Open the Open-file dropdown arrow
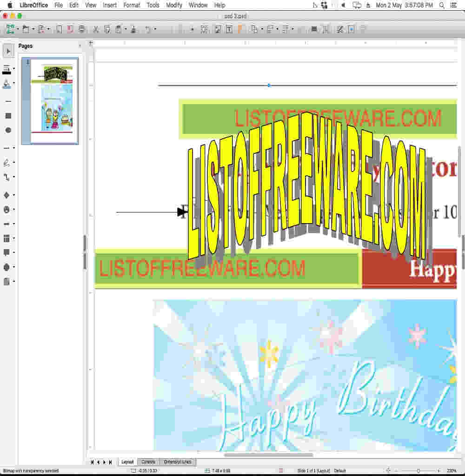The height and width of the screenshot is (476, 465). coord(33,29)
